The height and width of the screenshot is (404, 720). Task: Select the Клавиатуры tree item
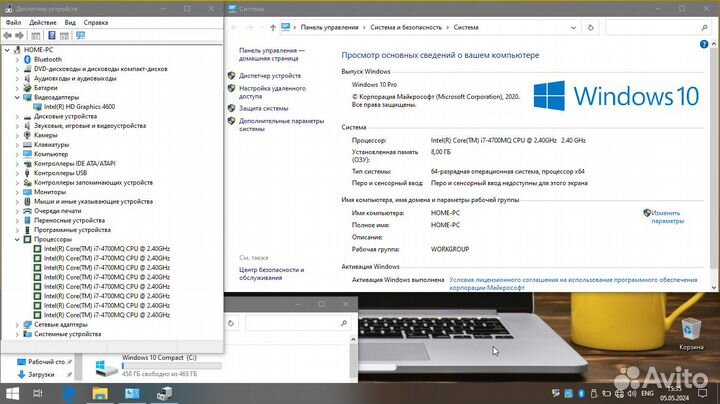coord(51,145)
